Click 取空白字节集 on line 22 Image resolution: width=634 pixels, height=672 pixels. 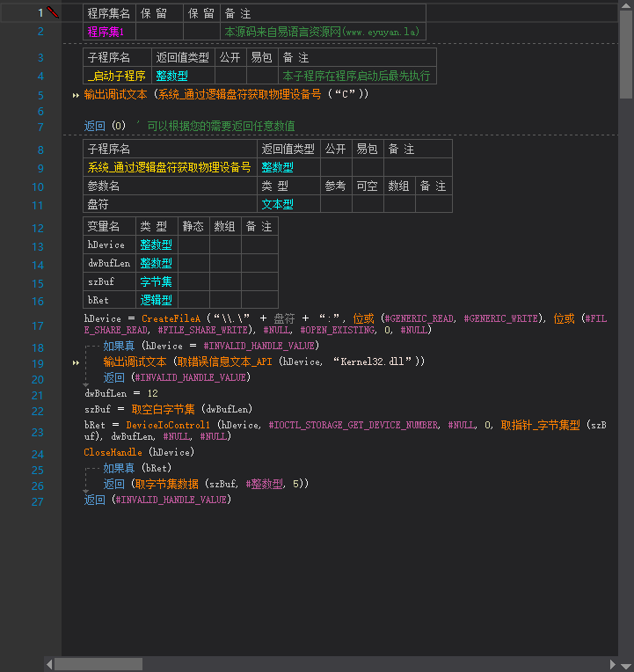click(163, 409)
